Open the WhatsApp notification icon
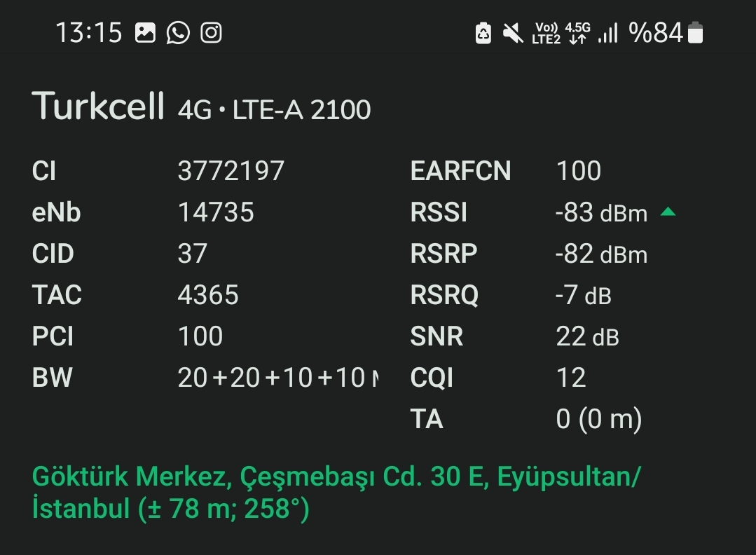Image resolution: width=756 pixels, height=555 pixels. (178, 33)
